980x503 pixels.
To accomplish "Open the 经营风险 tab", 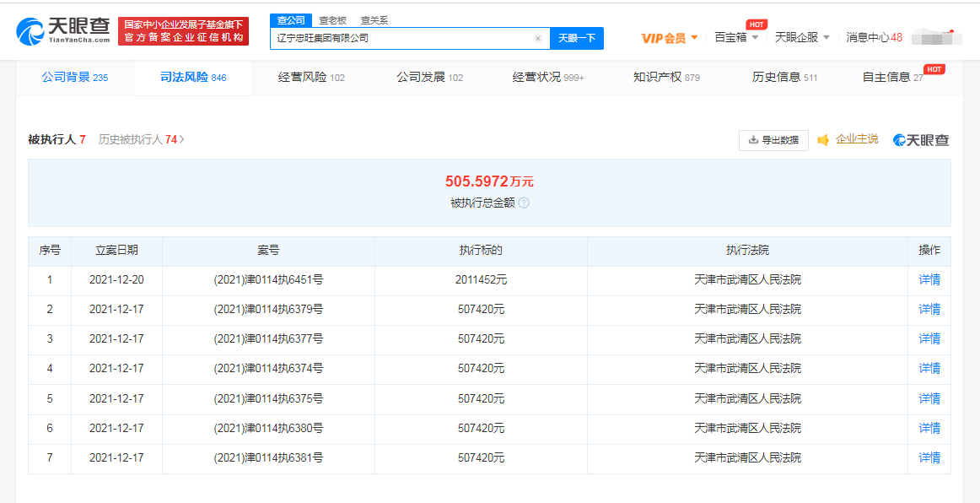I will (x=311, y=78).
